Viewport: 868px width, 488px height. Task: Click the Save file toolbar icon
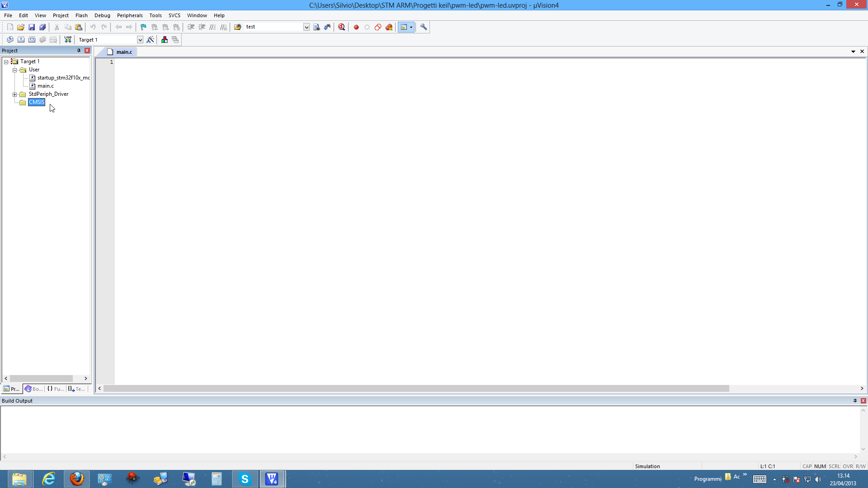coord(32,27)
